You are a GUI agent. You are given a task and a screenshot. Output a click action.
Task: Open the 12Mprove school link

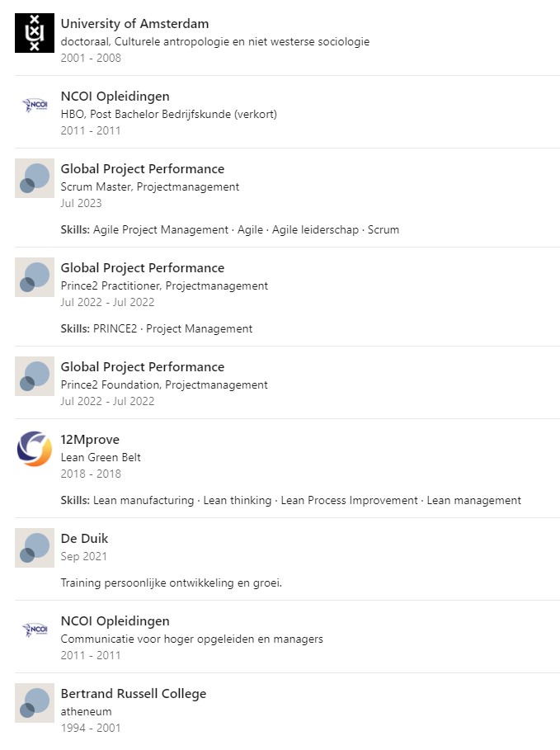pyautogui.click(x=90, y=440)
